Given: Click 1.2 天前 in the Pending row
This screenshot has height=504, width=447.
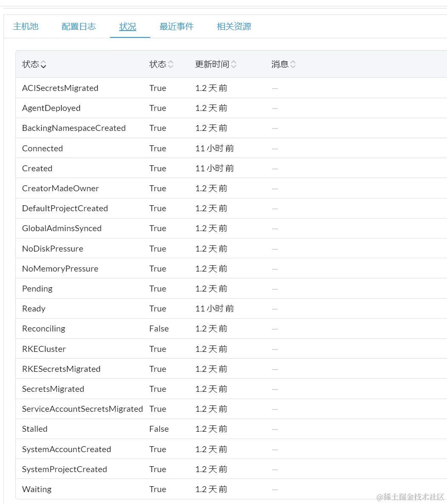Looking at the screenshot, I should pyautogui.click(x=211, y=288).
